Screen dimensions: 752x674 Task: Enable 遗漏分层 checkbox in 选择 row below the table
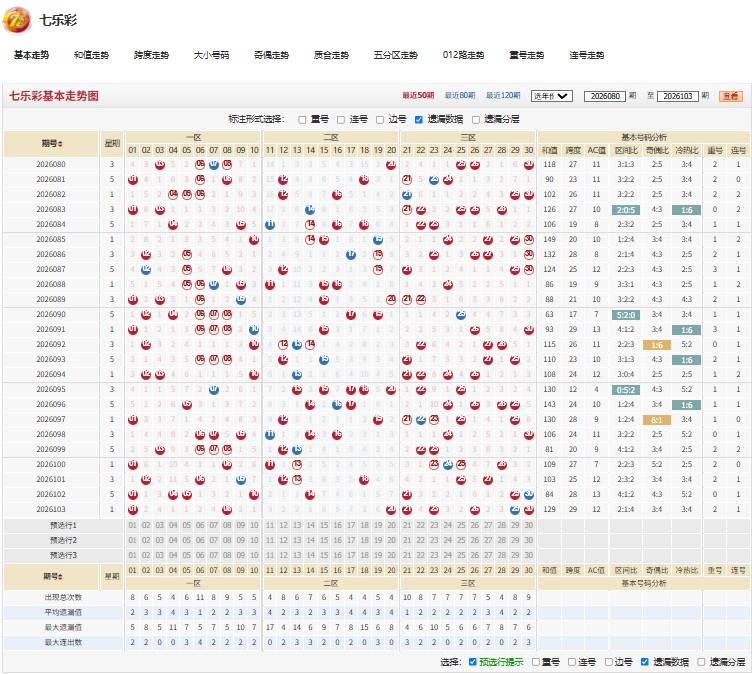point(701,662)
